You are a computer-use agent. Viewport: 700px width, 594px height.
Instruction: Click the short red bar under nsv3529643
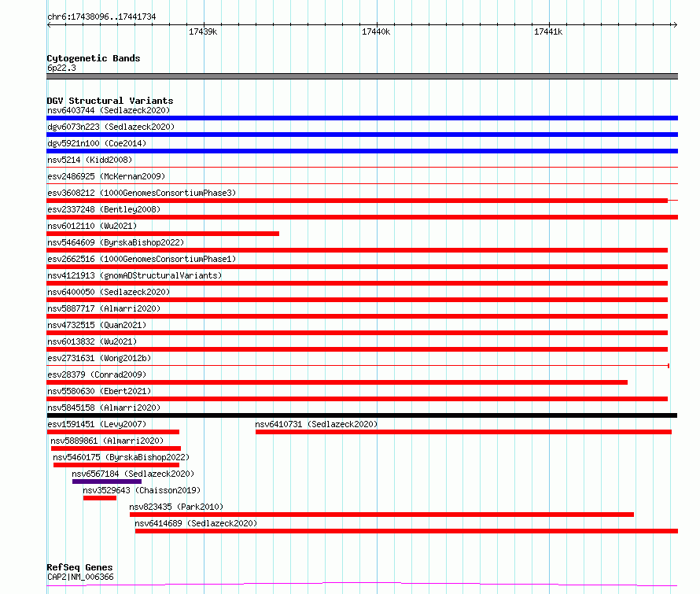(x=100, y=498)
